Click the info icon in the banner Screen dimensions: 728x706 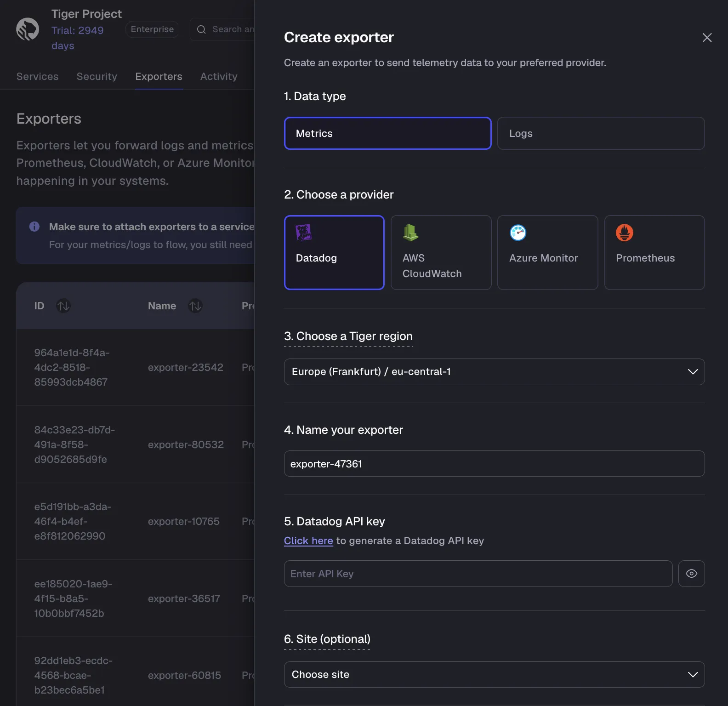[x=34, y=227]
